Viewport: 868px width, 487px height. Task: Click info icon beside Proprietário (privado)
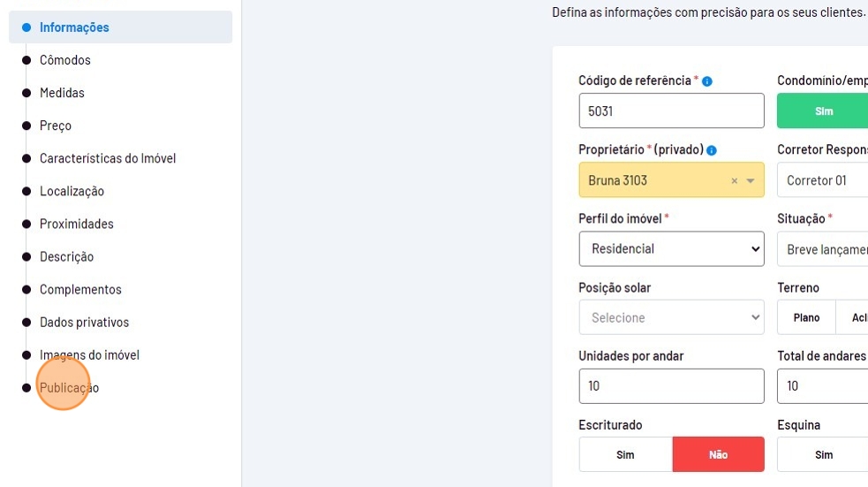[x=712, y=150]
